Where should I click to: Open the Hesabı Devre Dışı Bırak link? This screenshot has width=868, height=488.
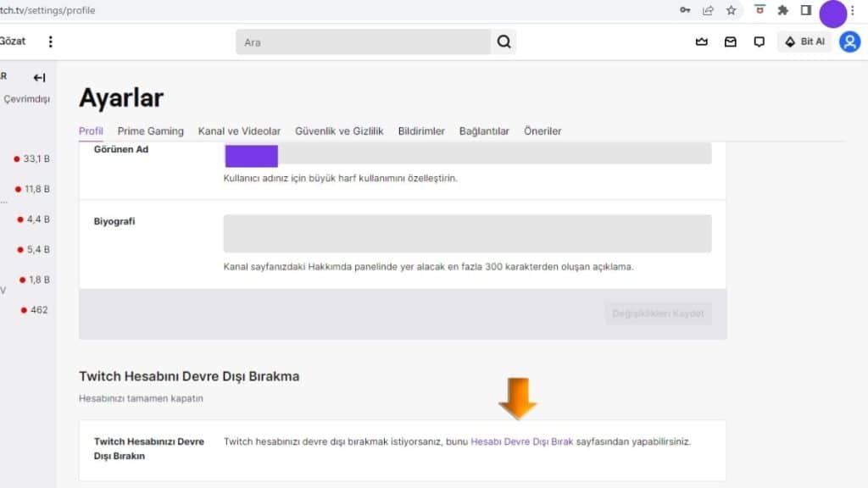coord(522,441)
